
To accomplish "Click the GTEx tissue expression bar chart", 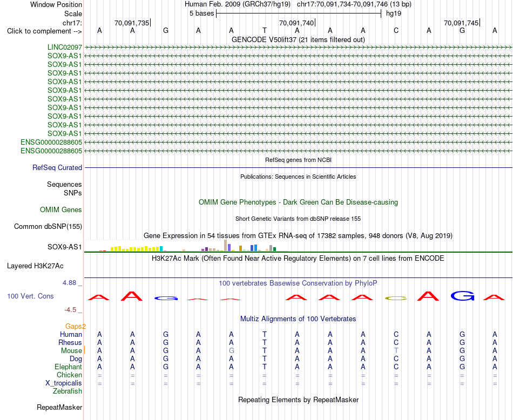I will click(x=186, y=246).
